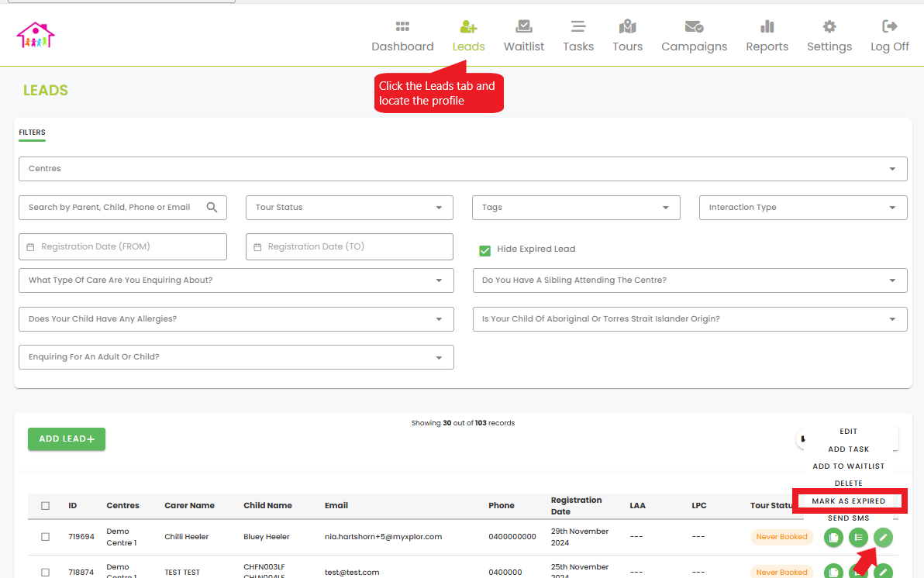The height and width of the screenshot is (578, 924).
Task: Click carer name TEST TEST
Action: (x=182, y=572)
